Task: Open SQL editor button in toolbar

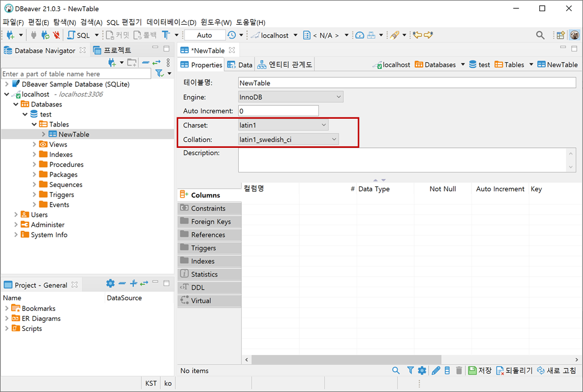Action: [79, 35]
